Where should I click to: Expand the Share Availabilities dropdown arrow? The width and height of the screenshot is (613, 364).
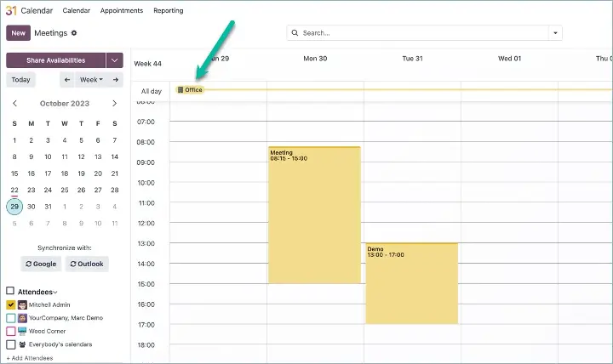pos(115,60)
